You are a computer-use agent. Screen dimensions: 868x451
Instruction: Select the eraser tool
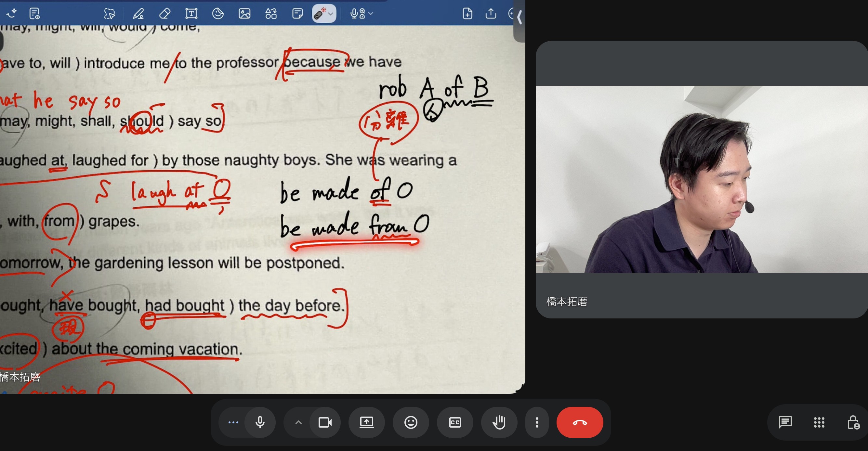[x=164, y=13]
